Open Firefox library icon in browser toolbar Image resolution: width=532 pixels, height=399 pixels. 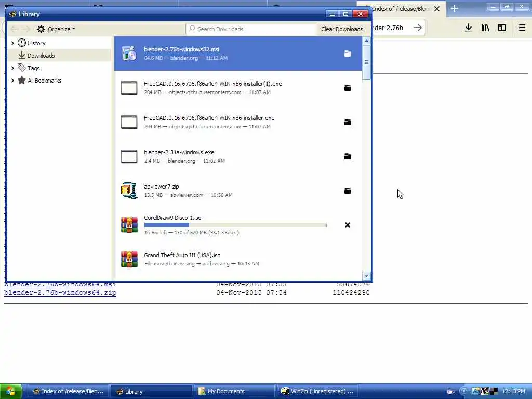point(485,28)
